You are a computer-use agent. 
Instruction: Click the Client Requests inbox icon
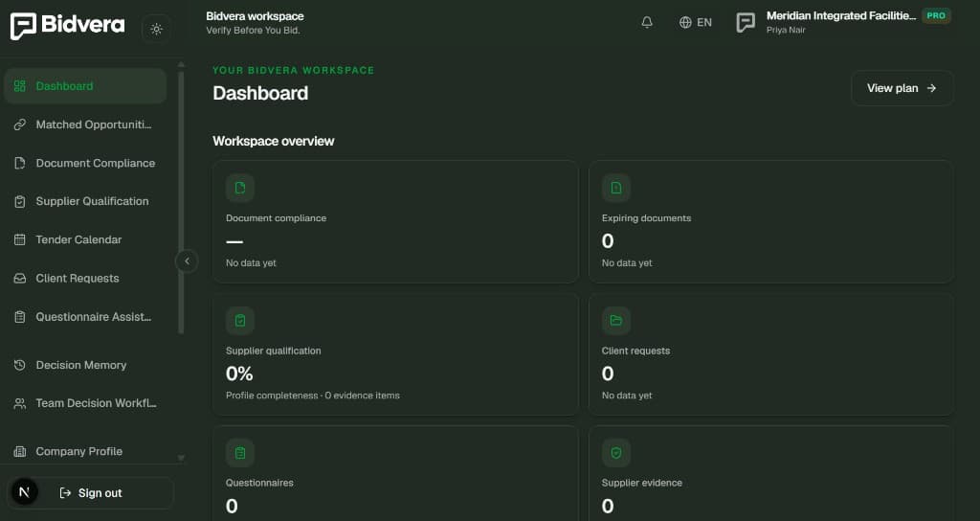[x=20, y=279]
